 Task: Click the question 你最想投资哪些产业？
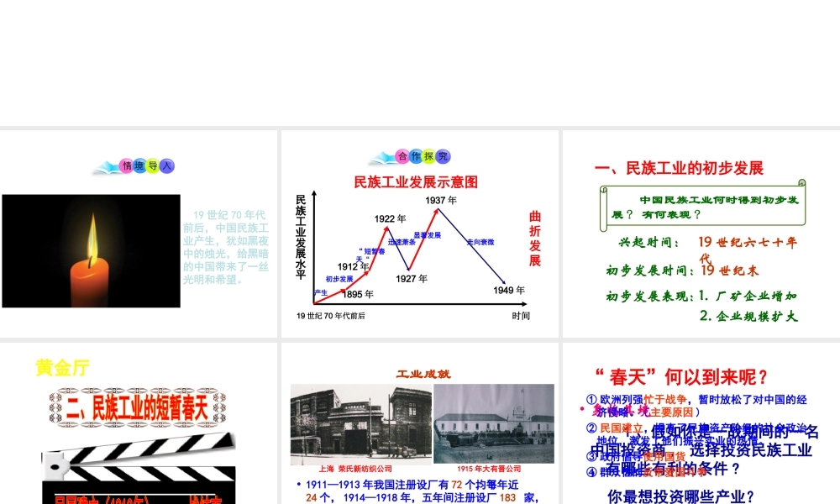(x=681, y=496)
